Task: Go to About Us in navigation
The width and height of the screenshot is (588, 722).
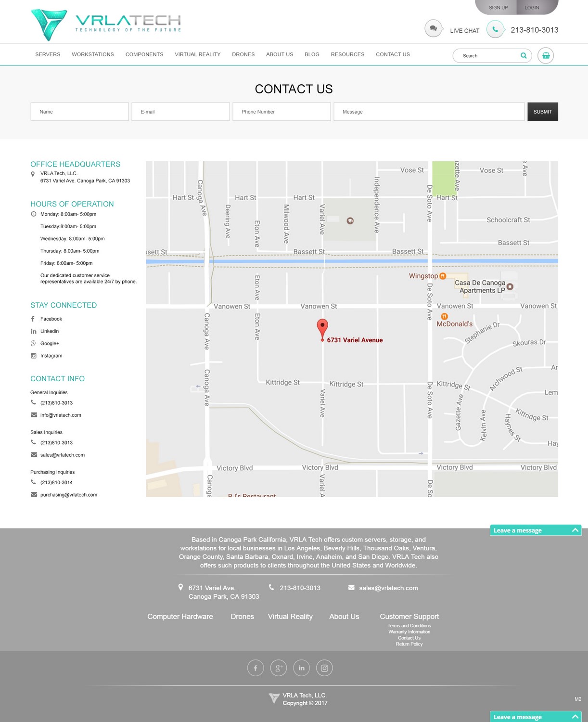Action: (280, 54)
